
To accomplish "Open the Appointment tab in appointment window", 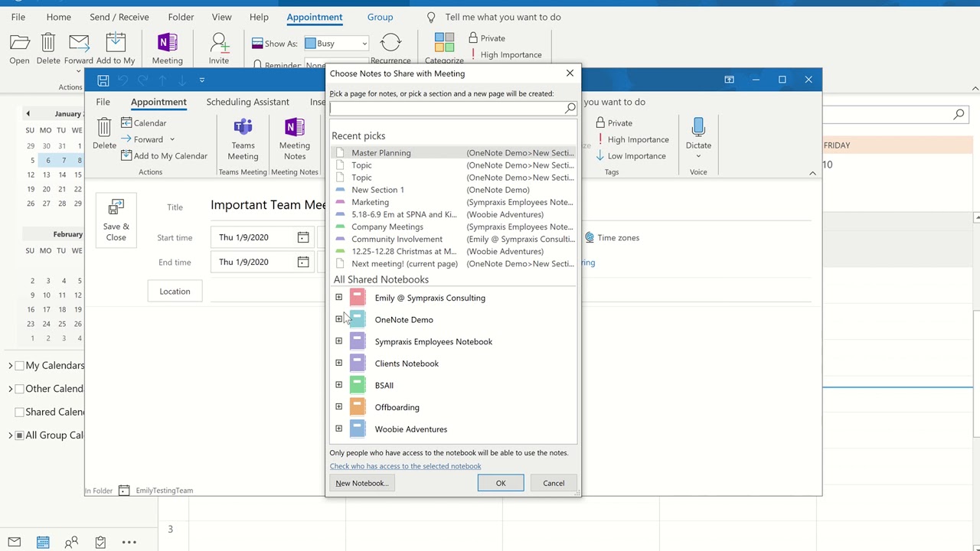I will pyautogui.click(x=158, y=102).
